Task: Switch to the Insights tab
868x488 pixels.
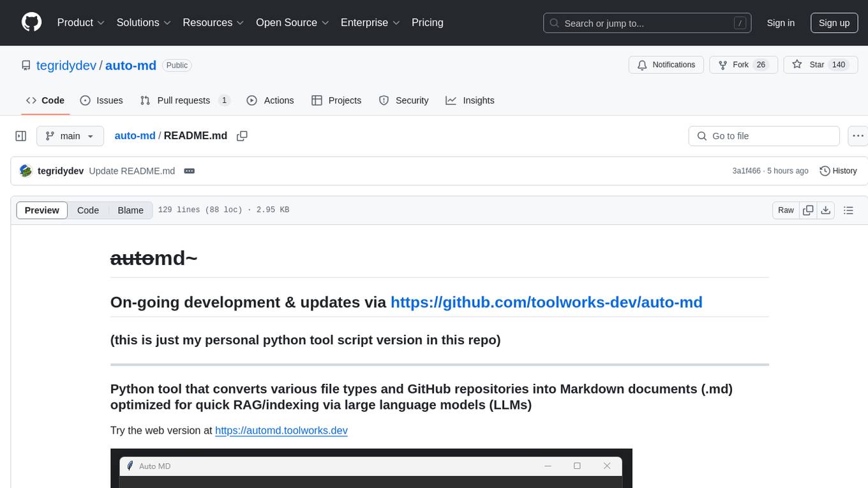Action: coord(470,100)
